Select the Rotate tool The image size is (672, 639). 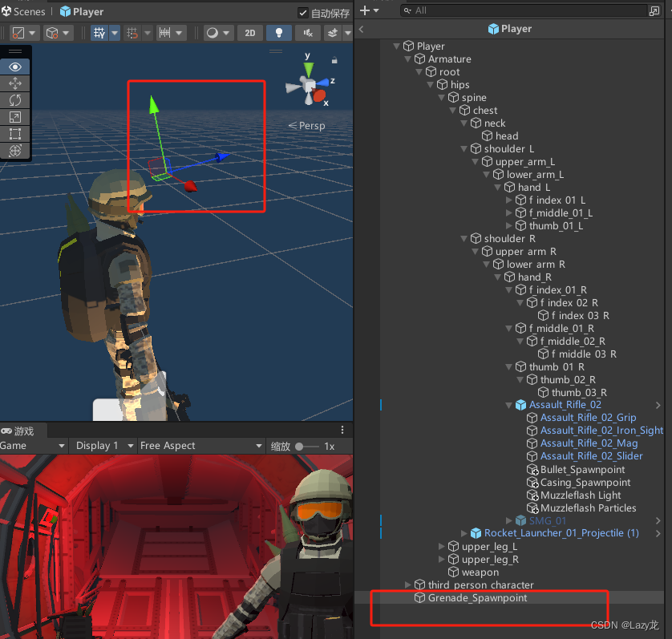pyautogui.click(x=15, y=100)
